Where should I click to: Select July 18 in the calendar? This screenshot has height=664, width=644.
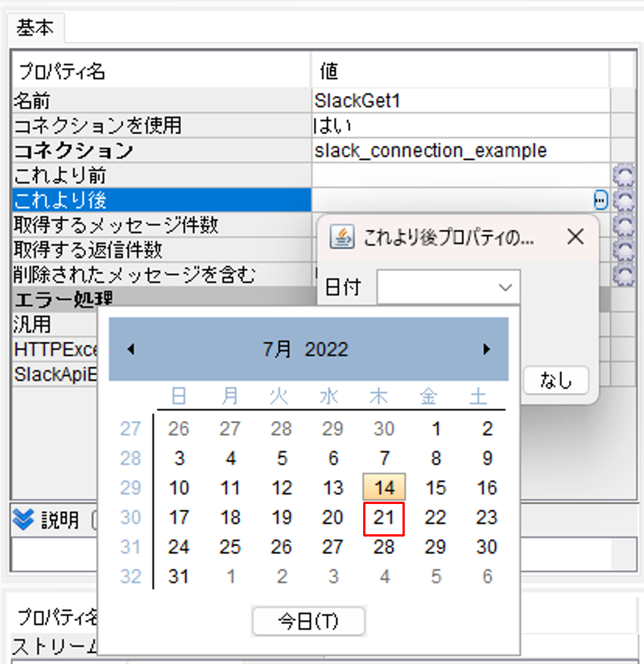click(230, 517)
